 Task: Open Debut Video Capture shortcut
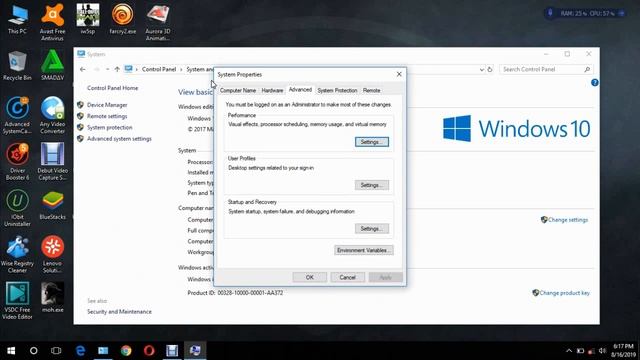pos(52,162)
